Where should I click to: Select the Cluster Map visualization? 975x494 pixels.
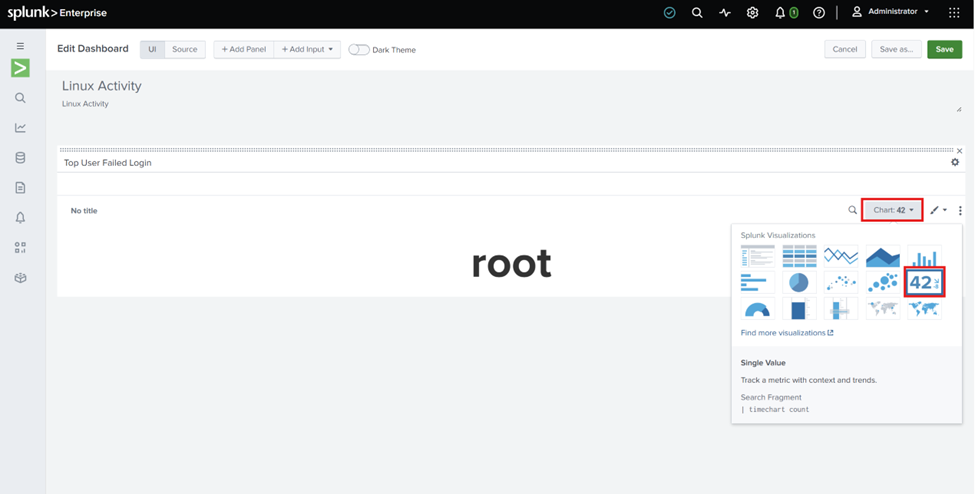coord(883,309)
